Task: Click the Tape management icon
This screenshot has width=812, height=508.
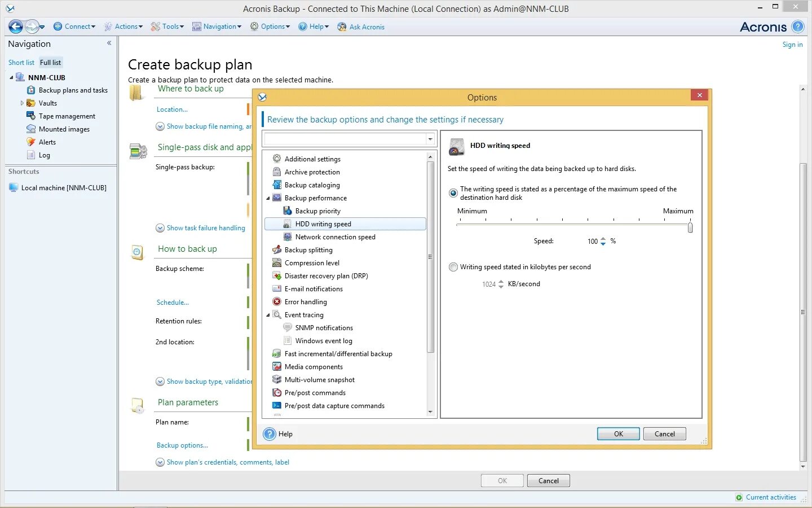Action: (31, 116)
